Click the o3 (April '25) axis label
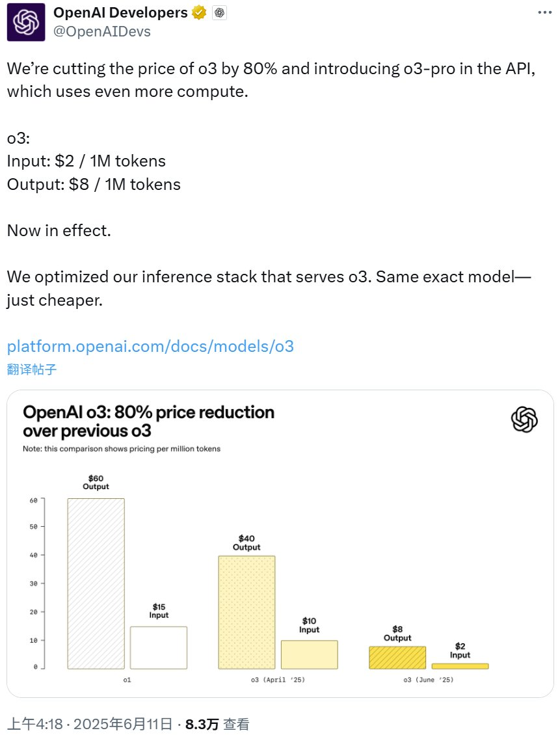 point(278,680)
